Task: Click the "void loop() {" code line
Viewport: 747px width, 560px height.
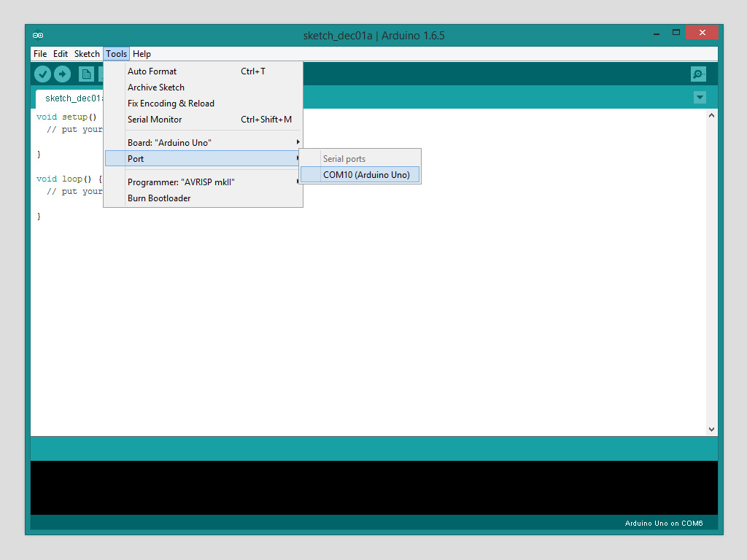Action: pyautogui.click(x=69, y=179)
